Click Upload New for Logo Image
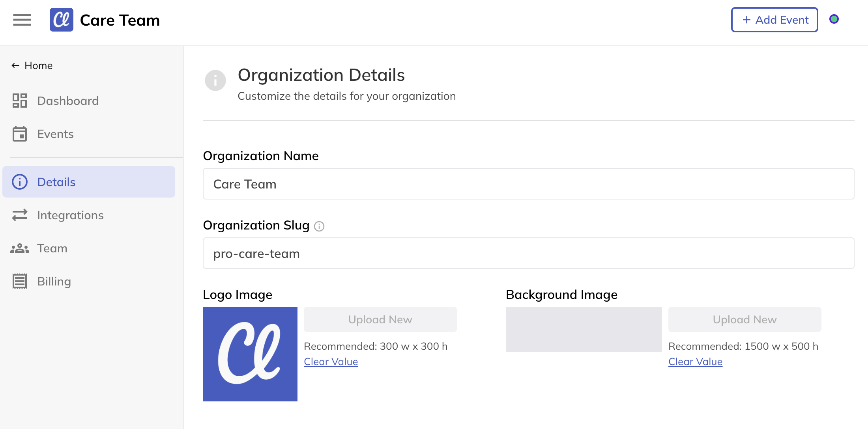 click(380, 319)
